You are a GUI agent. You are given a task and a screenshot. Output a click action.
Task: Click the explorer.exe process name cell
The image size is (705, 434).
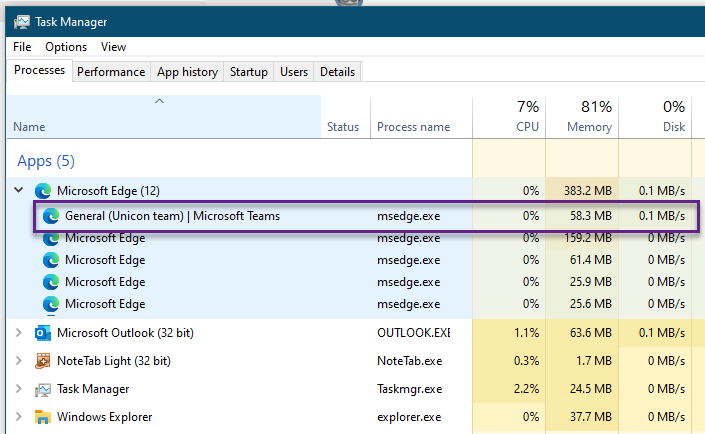click(x=409, y=417)
